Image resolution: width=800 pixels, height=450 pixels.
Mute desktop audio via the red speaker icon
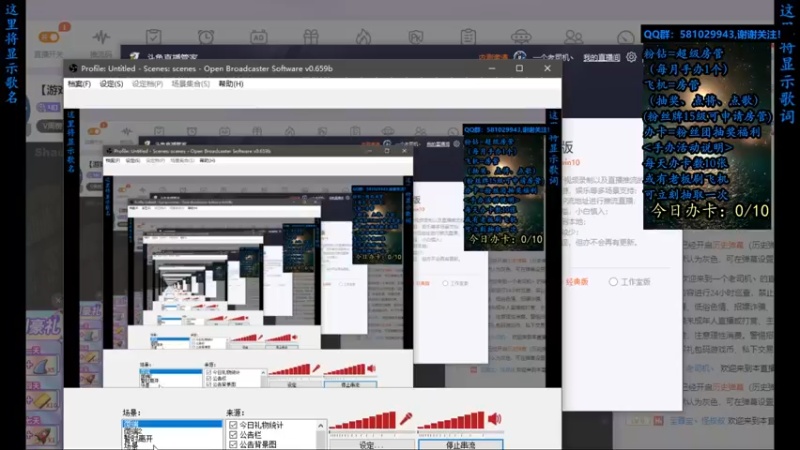[494, 419]
